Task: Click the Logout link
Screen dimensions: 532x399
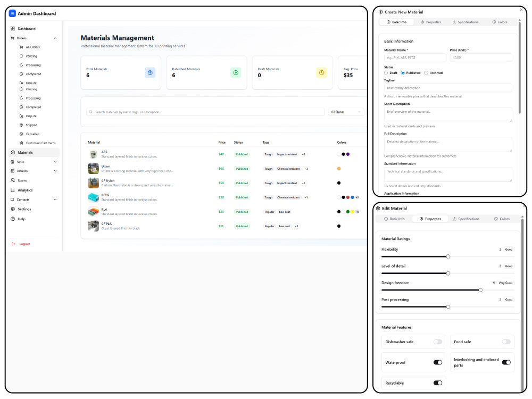Action: click(24, 244)
